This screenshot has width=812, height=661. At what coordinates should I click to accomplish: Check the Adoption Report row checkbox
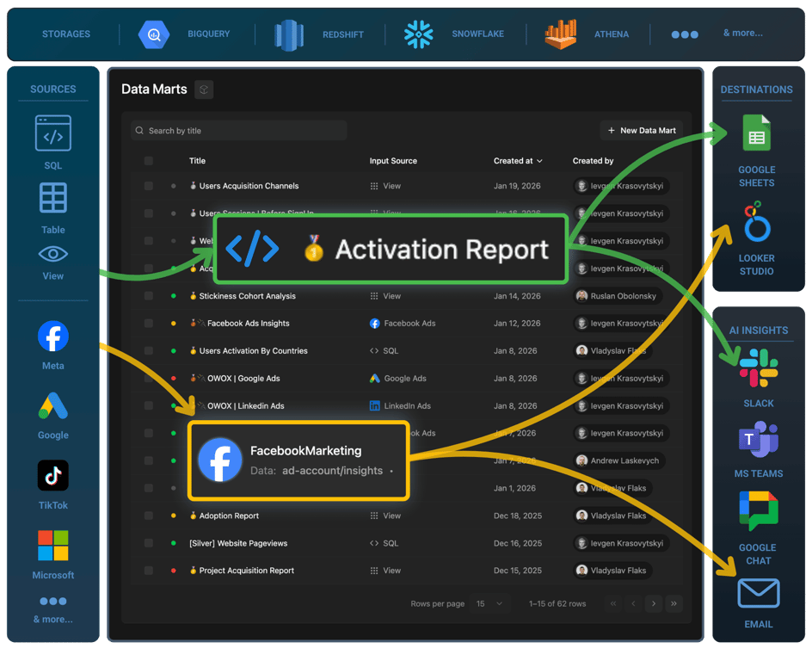[x=149, y=516]
